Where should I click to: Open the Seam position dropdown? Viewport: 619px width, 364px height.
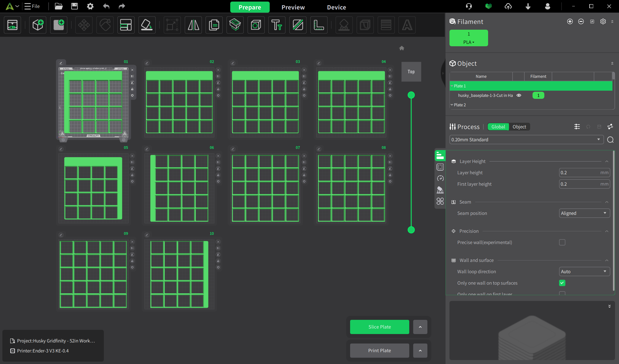(584, 213)
